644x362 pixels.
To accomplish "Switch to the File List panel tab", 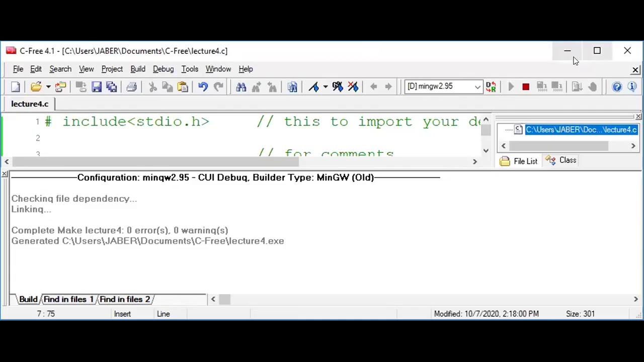I will (x=519, y=161).
